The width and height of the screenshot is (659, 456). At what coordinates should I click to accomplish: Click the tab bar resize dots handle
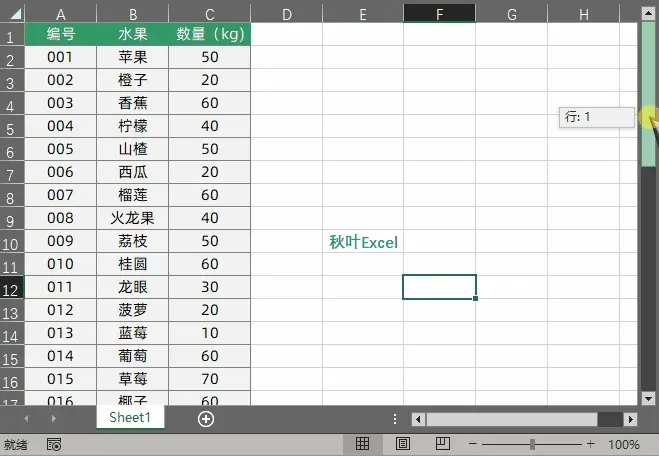tap(395, 419)
